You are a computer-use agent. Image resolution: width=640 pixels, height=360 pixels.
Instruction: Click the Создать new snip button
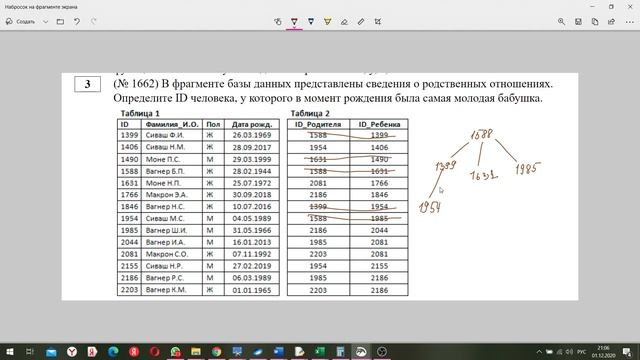click(20, 21)
